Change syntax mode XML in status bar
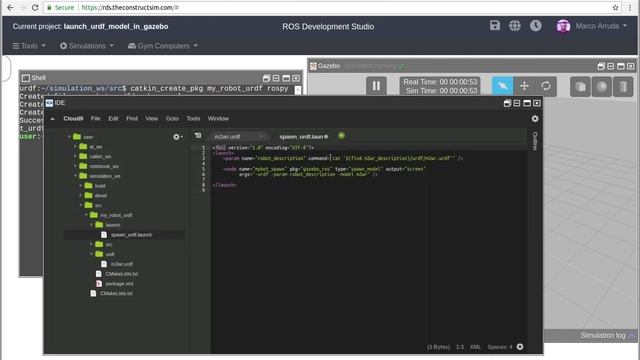The width and height of the screenshot is (640, 360). [x=476, y=347]
